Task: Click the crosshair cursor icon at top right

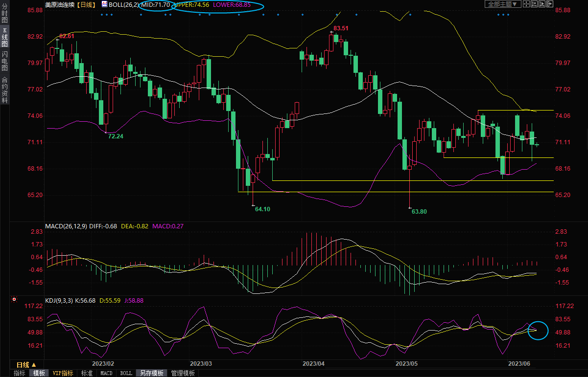Action: point(526,4)
